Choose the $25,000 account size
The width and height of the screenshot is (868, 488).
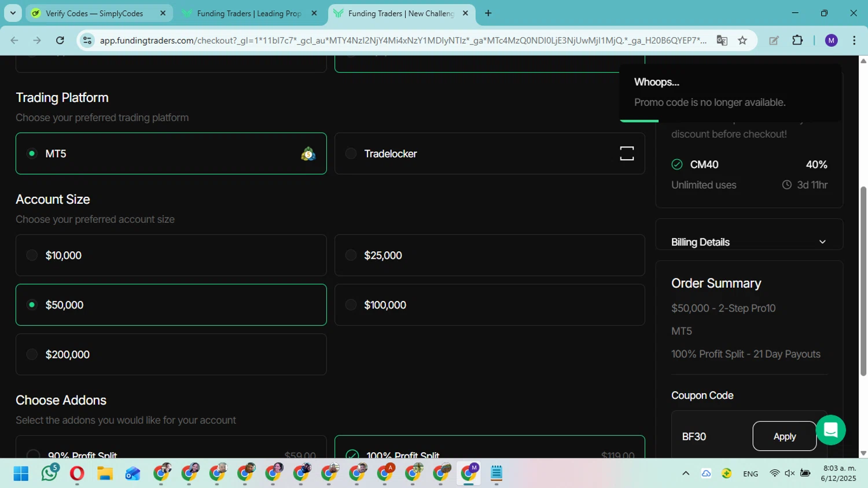490,255
